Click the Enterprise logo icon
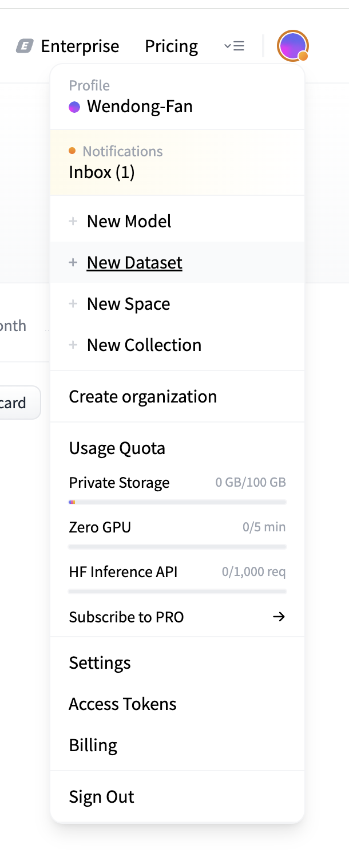Screen dimensions: 349x868 click(x=25, y=46)
